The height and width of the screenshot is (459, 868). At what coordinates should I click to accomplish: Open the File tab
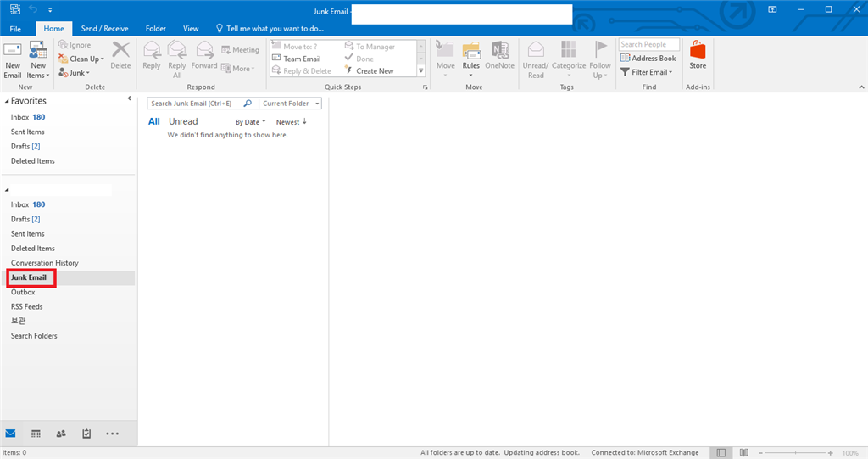[x=15, y=29]
